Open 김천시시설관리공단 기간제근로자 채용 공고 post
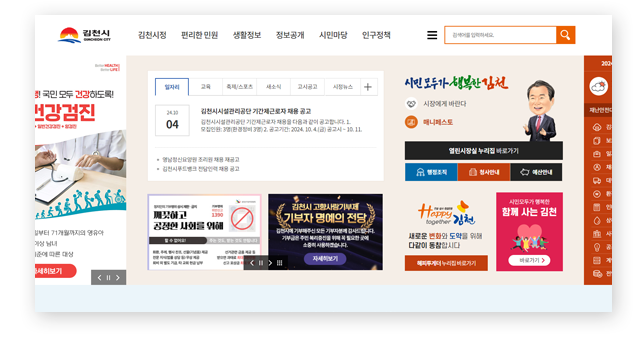This screenshot has height=362, width=640. click(256, 111)
